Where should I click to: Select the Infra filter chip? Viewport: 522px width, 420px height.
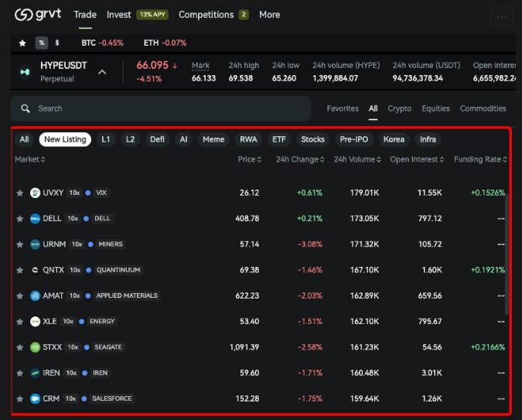tap(428, 139)
